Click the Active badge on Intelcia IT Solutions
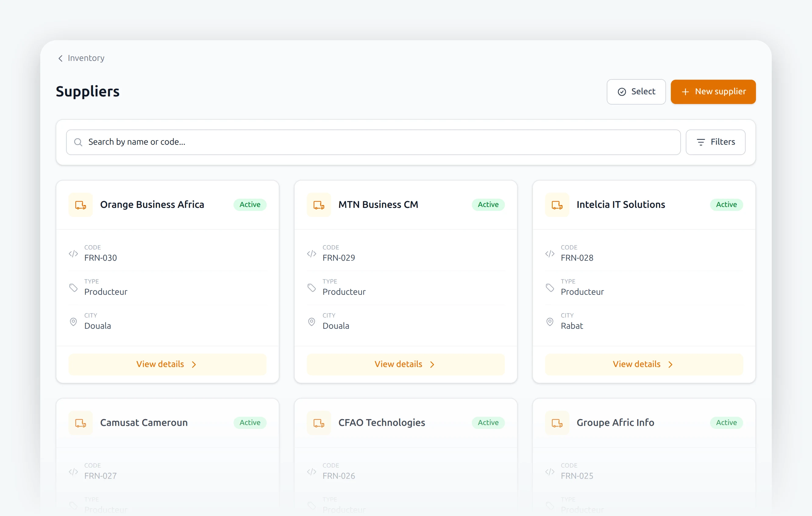Screen dimensions: 812x516 pos(726,205)
